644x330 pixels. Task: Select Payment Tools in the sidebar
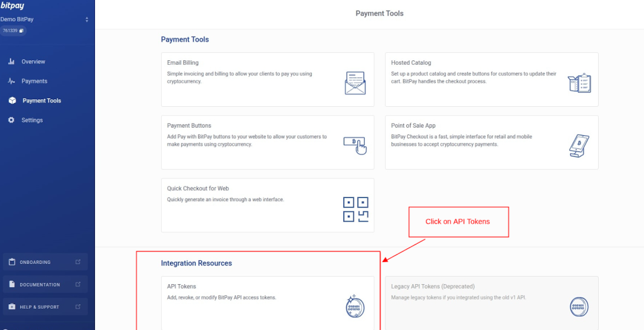coord(42,101)
